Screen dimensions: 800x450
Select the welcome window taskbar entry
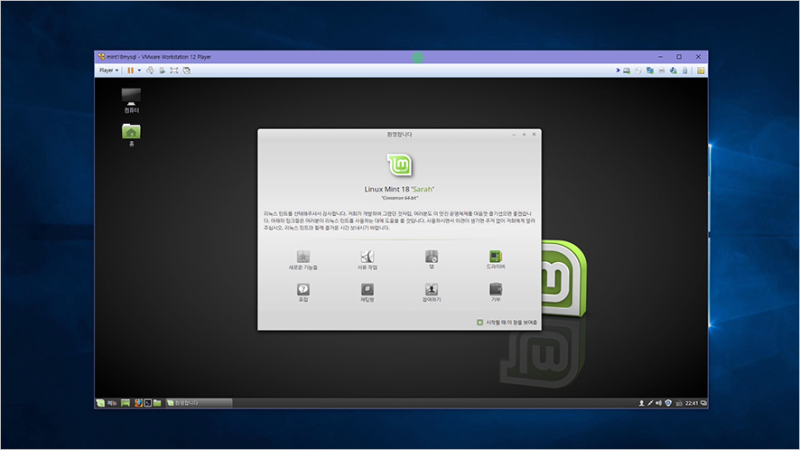199,403
